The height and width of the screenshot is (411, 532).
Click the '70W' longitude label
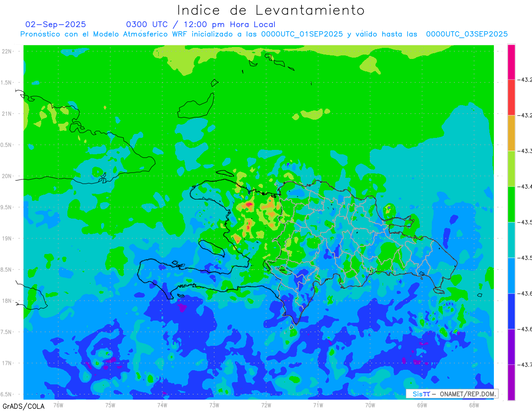(370, 404)
